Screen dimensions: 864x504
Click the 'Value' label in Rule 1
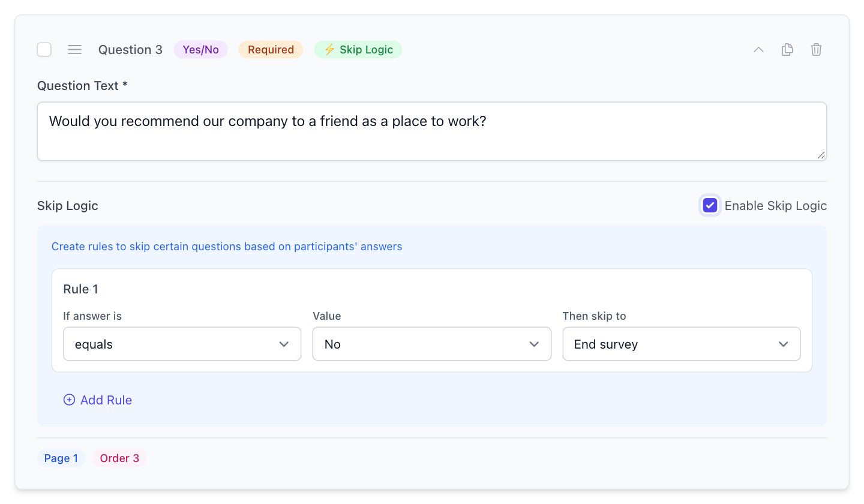pyautogui.click(x=326, y=316)
